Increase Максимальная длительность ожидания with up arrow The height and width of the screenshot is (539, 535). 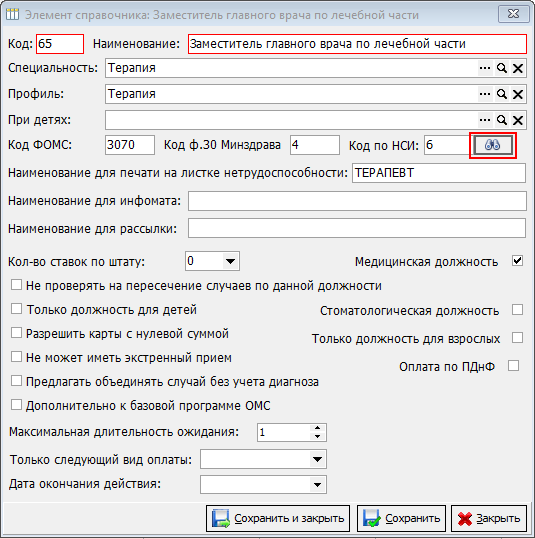click(317, 428)
